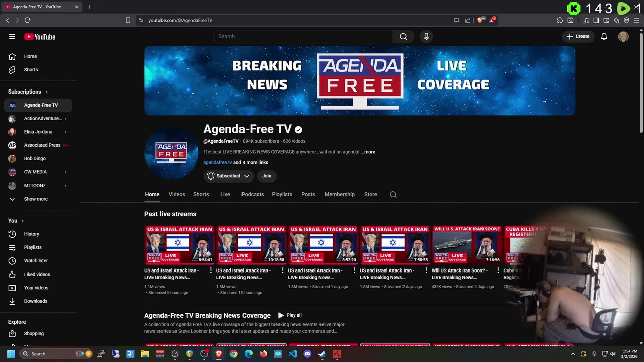Click the share icon in address bar
Screen dimensions: 644x362
[468, 20]
